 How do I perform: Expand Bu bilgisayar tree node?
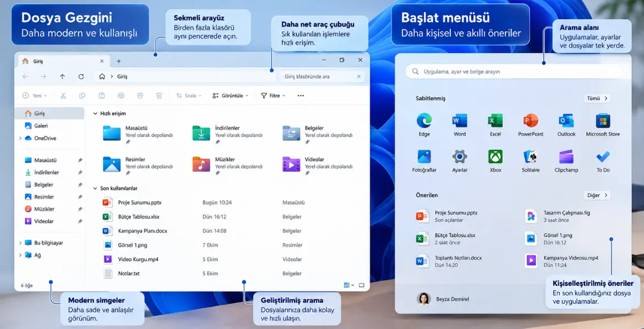coord(20,243)
